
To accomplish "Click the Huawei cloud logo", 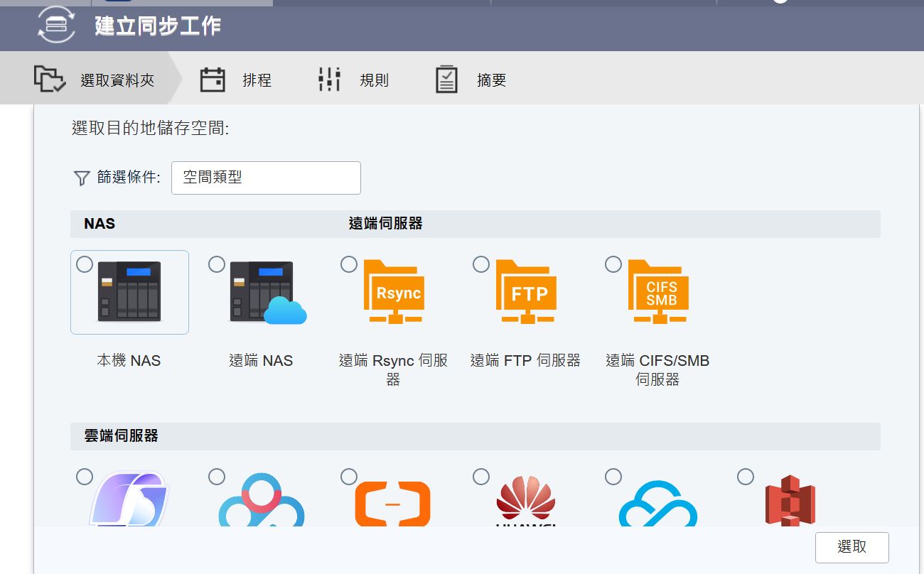I will 526,502.
